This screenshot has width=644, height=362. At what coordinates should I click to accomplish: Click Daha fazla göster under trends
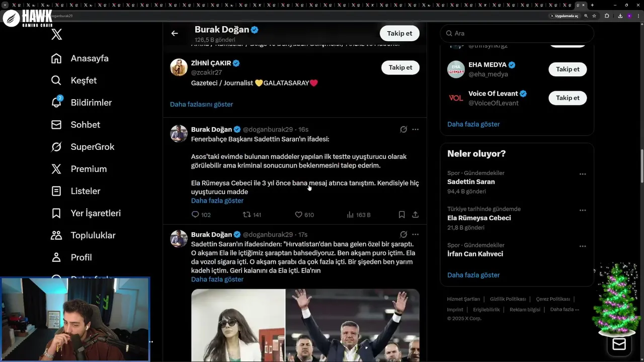473,275
